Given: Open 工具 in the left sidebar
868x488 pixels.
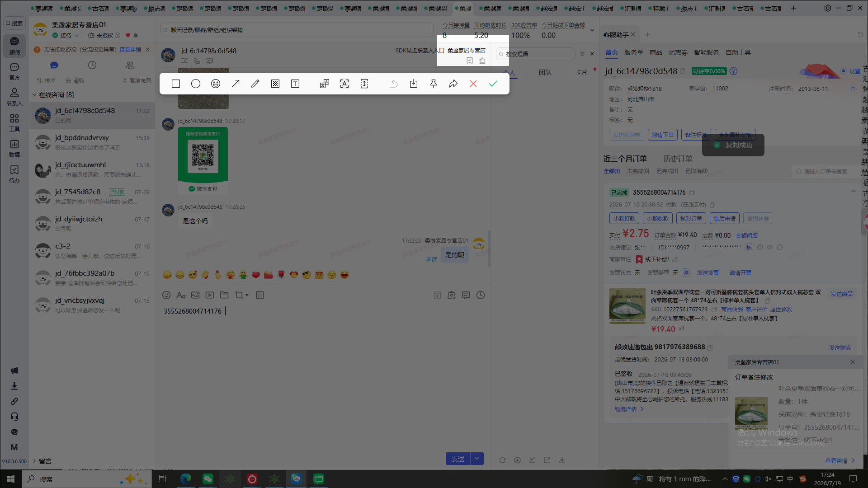Looking at the screenshot, I should click(14, 122).
